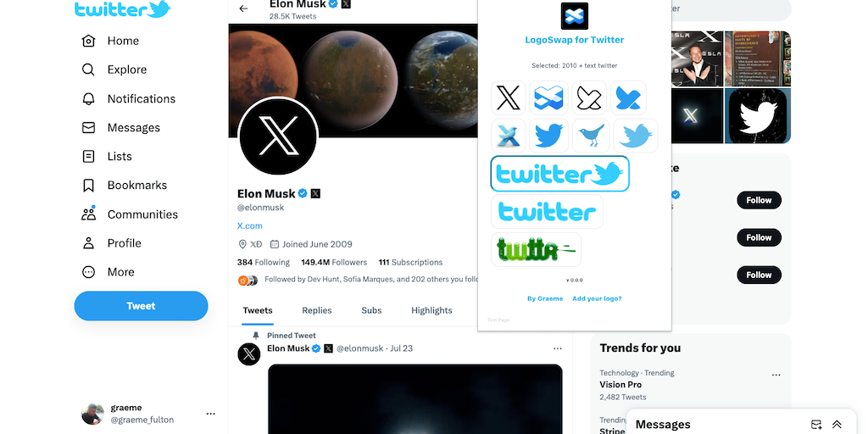Click the Twitter logo in sidebar
The image size is (868, 434).
coord(122,10)
